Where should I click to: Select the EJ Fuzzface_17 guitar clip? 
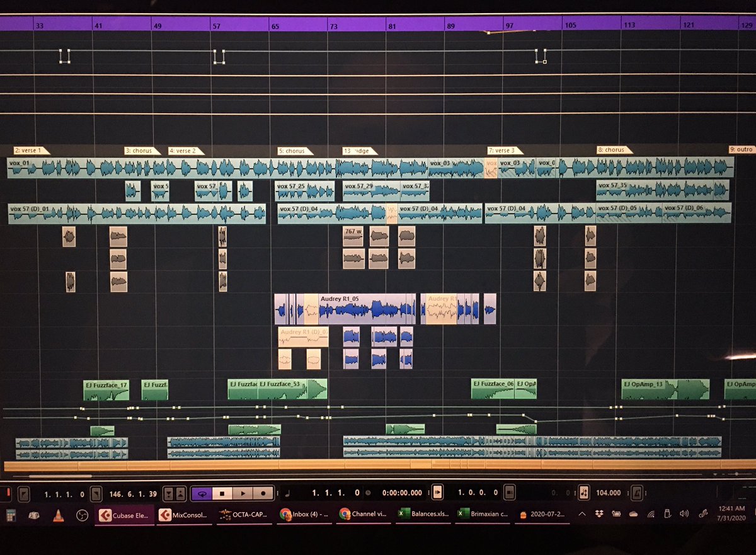click(106, 390)
